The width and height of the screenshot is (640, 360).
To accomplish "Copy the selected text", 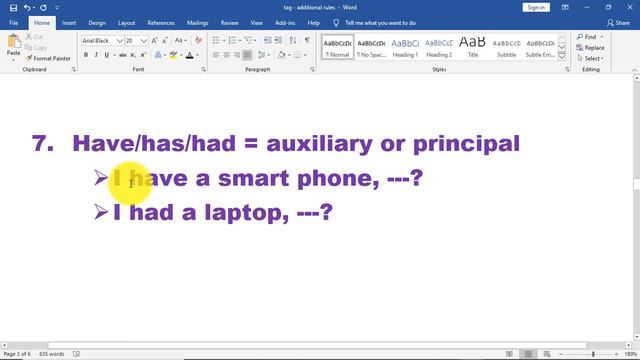I will (x=36, y=47).
